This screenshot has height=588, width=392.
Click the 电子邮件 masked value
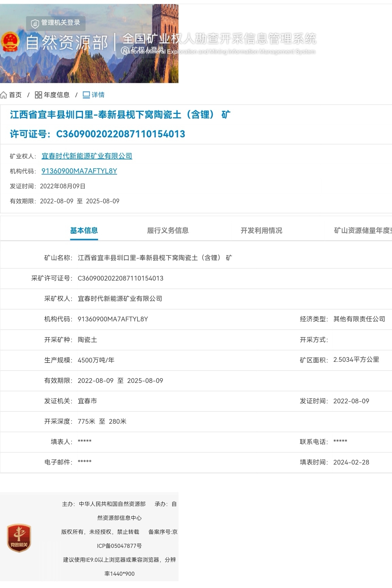[x=84, y=462]
